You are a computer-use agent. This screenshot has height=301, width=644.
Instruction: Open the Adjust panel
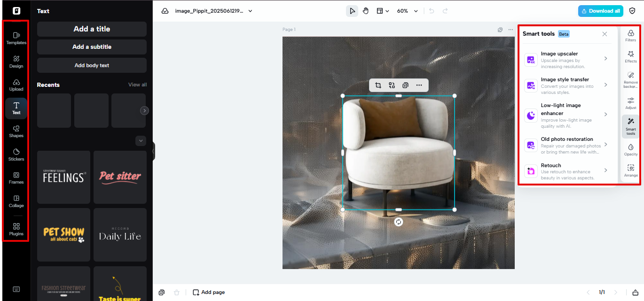pyautogui.click(x=630, y=102)
